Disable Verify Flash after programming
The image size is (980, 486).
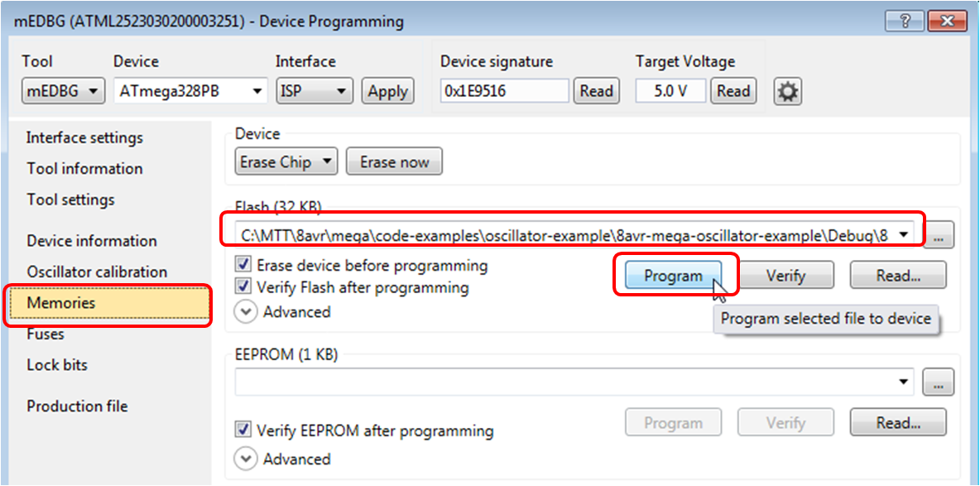pyautogui.click(x=243, y=288)
